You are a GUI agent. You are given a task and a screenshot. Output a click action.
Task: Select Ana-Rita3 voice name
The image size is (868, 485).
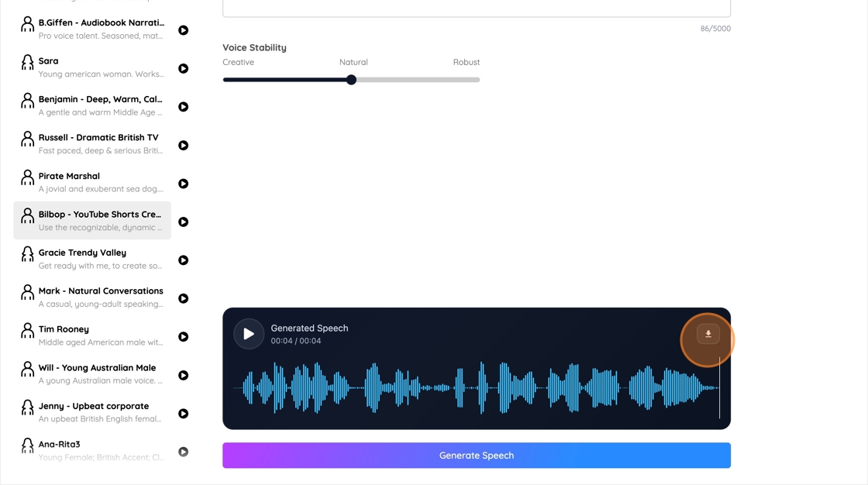coord(59,444)
